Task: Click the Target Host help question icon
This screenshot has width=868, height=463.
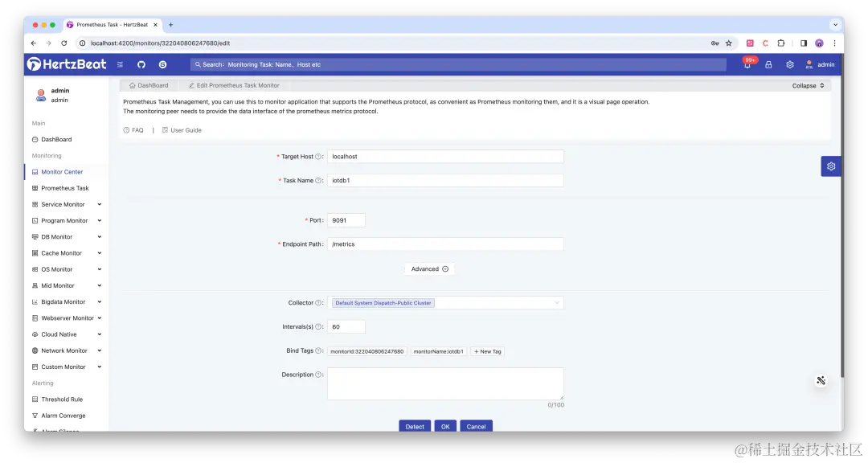Action: click(318, 157)
